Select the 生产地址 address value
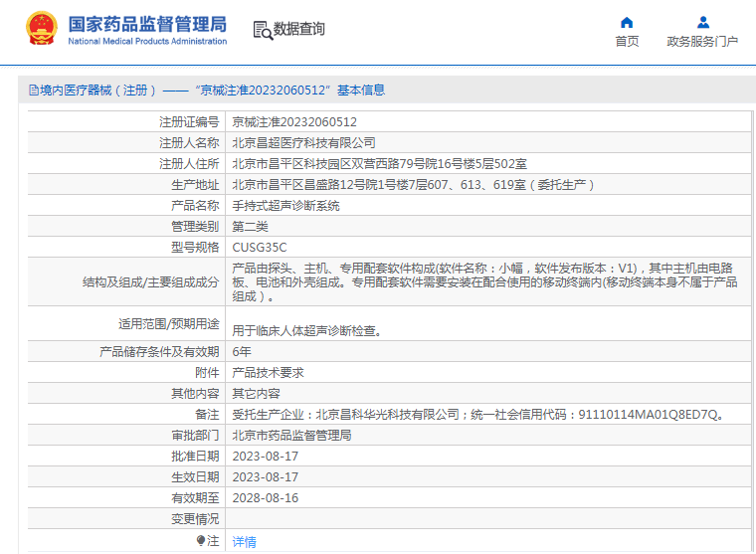The width and height of the screenshot is (756, 554). tap(413, 185)
